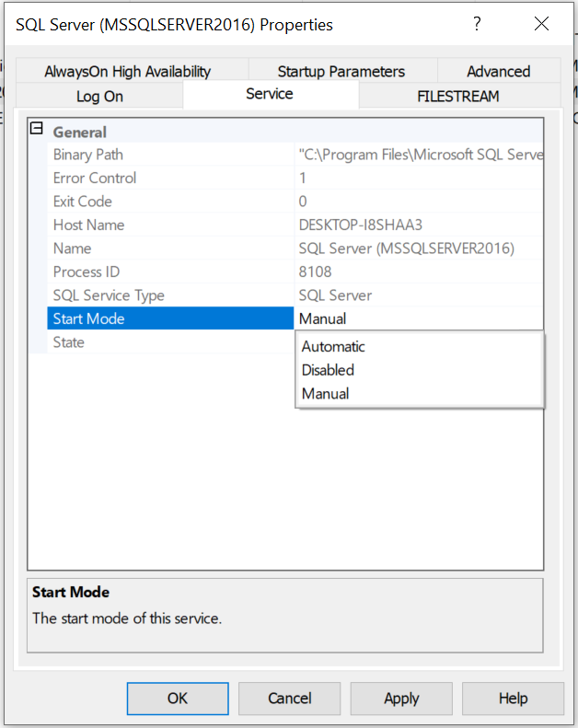Close the Properties dialog with X
578x728 pixels.
click(x=541, y=24)
